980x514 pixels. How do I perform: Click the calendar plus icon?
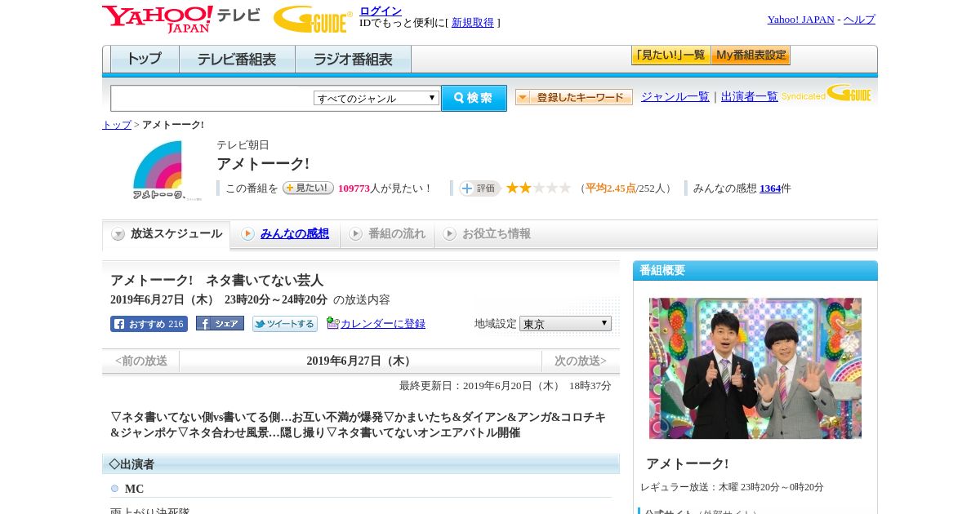coord(332,323)
